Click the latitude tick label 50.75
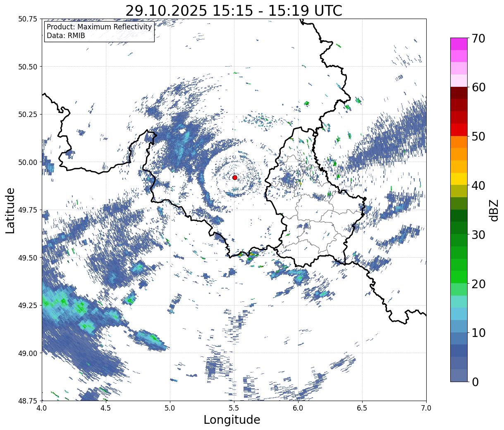This screenshot has height=430, width=504. point(28,19)
